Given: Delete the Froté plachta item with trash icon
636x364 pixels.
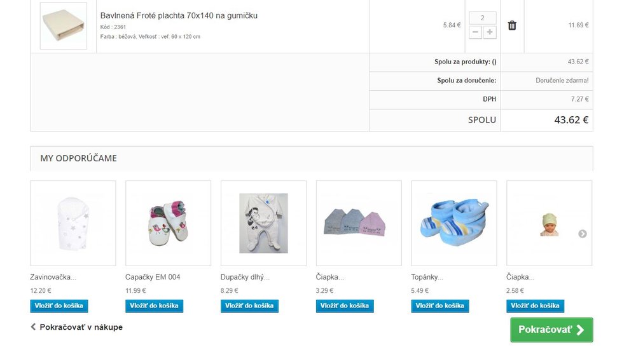Looking at the screenshot, I should point(512,25).
